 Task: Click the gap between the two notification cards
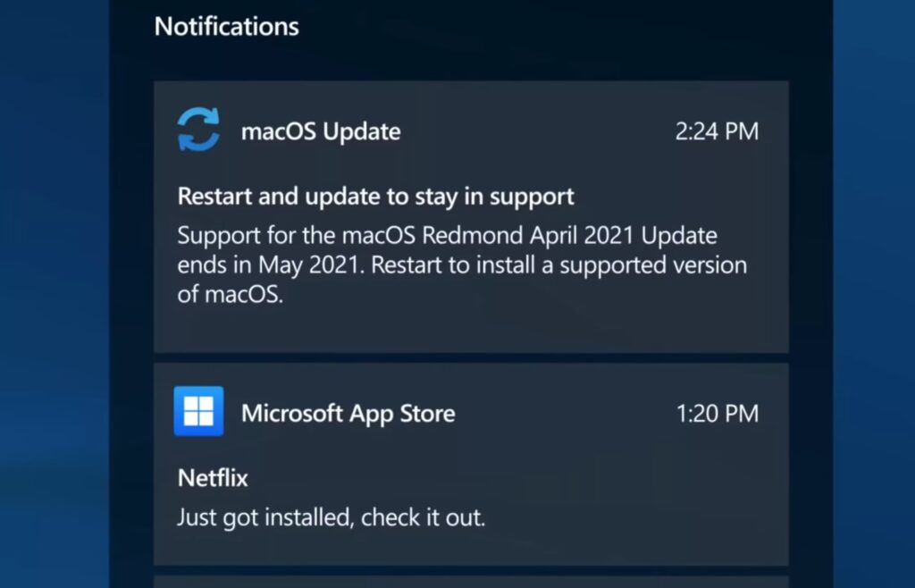[471, 357]
